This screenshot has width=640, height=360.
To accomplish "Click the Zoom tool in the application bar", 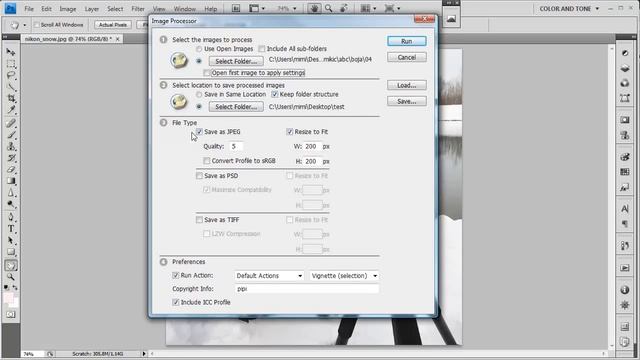I will tap(329, 8).
